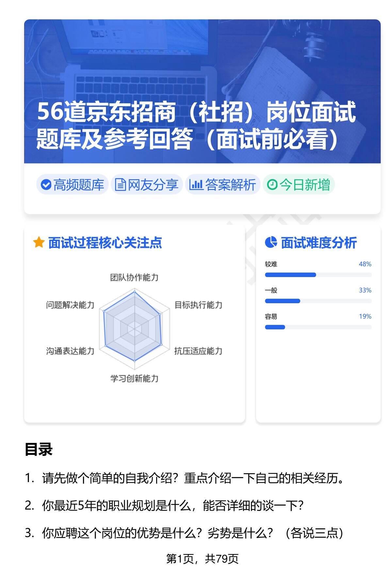The height and width of the screenshot is (574, 392).
Task: Click the 团队协作能力 radar chart label
Action: pyautogui.click(x=134, y=278)
